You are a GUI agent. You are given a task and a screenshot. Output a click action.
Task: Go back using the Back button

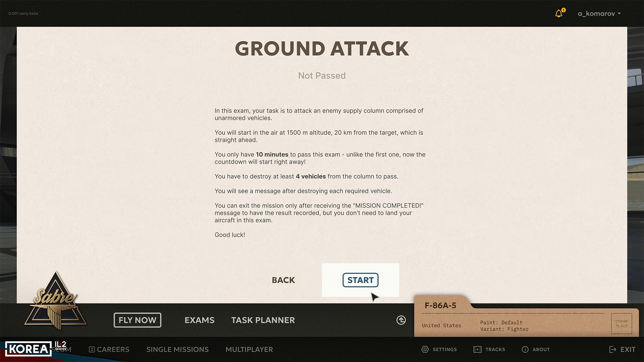[x=283, y=280]
